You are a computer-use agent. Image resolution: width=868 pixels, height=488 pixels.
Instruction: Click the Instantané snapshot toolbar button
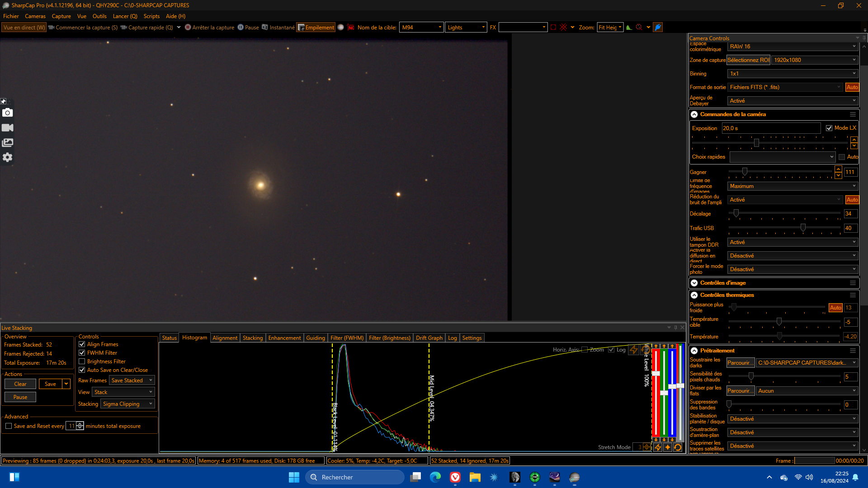pyautogui.click(x=278, y=28)
